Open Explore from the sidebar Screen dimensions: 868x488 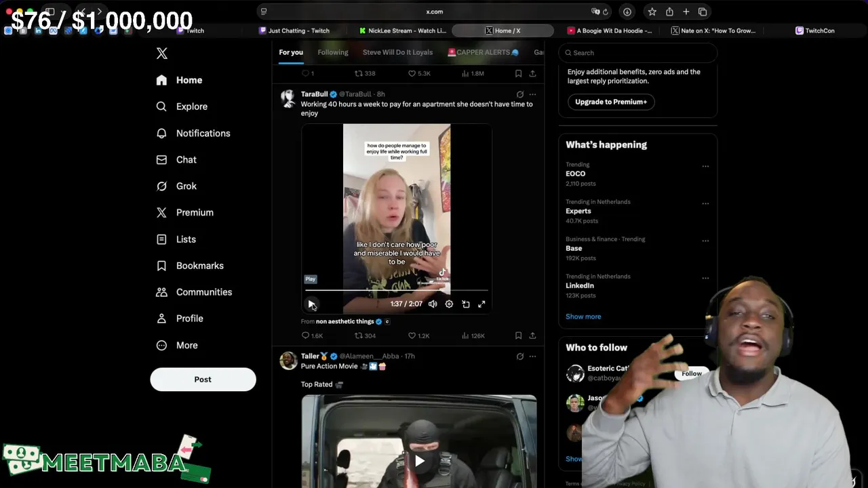pyautogui.click(x=182, y=106)
